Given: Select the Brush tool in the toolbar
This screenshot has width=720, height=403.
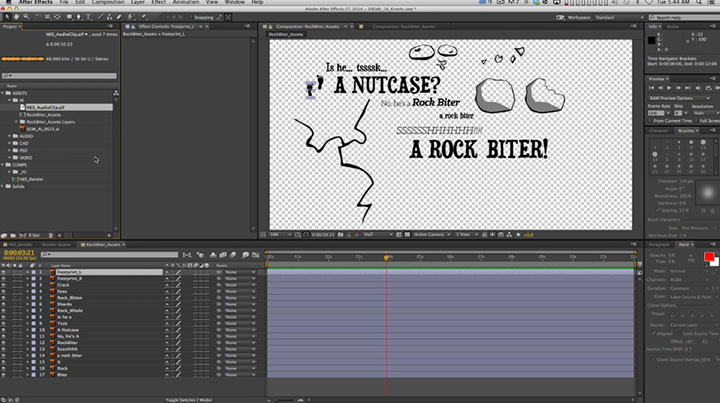Looking at the screenshot, I should coord(101,17).
